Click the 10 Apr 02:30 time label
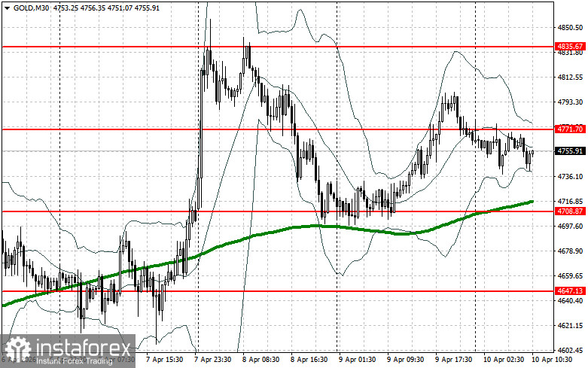 pyautogui.click(x=504, y=360)
